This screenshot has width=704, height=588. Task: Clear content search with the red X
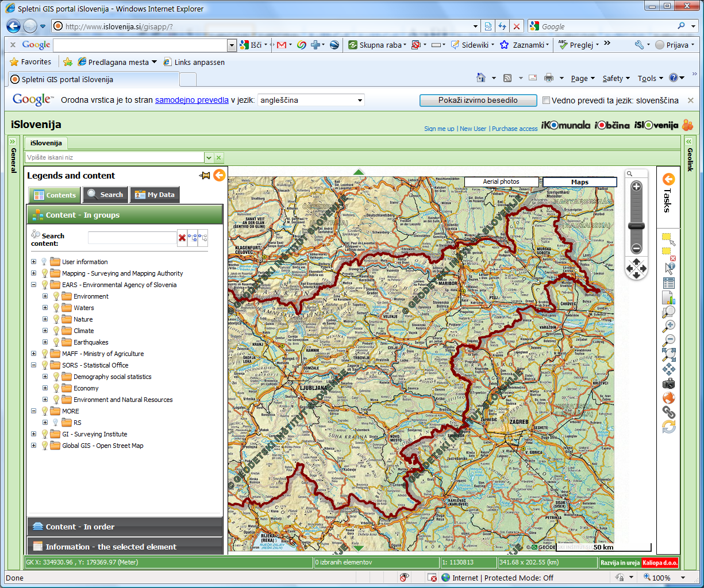(182, 238)
